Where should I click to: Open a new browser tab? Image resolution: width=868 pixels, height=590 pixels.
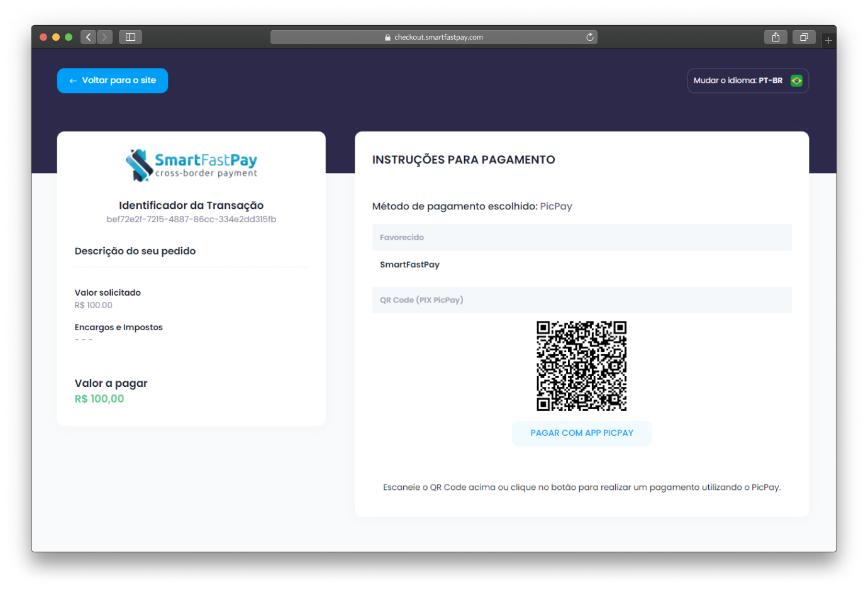[x=828, y=40]
